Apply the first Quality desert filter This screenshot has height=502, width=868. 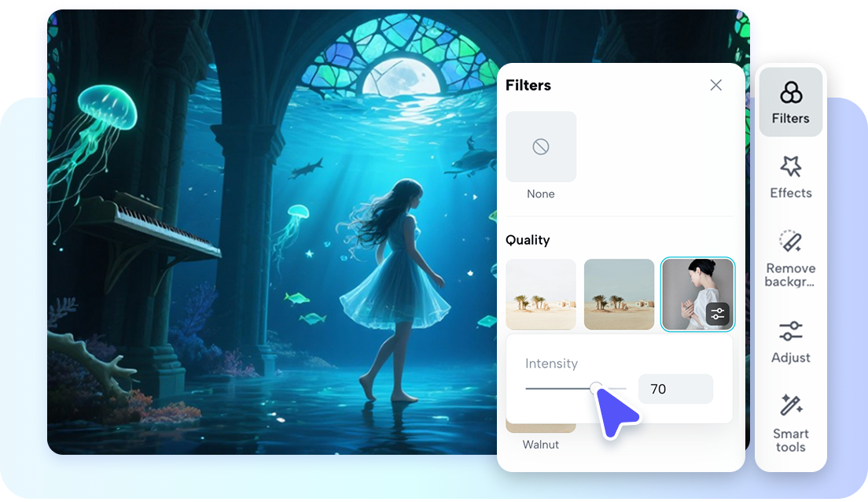tap(541, 294)
